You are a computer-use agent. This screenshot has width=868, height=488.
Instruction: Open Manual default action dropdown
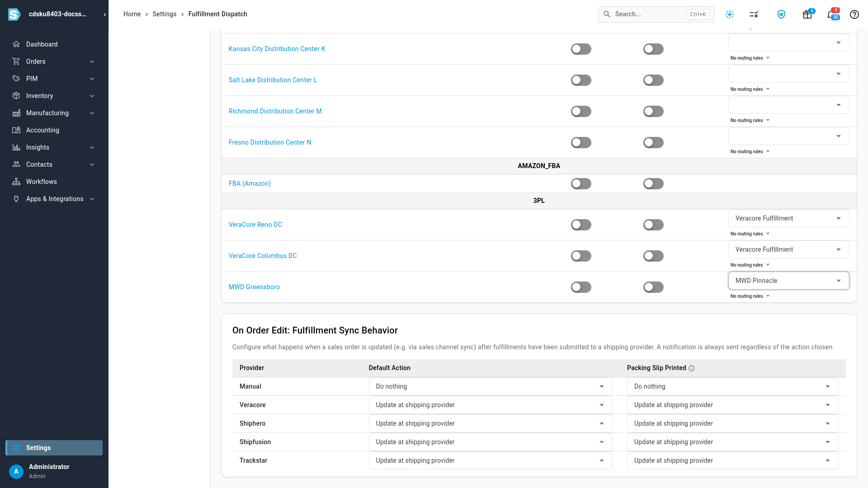coord(491,386)
